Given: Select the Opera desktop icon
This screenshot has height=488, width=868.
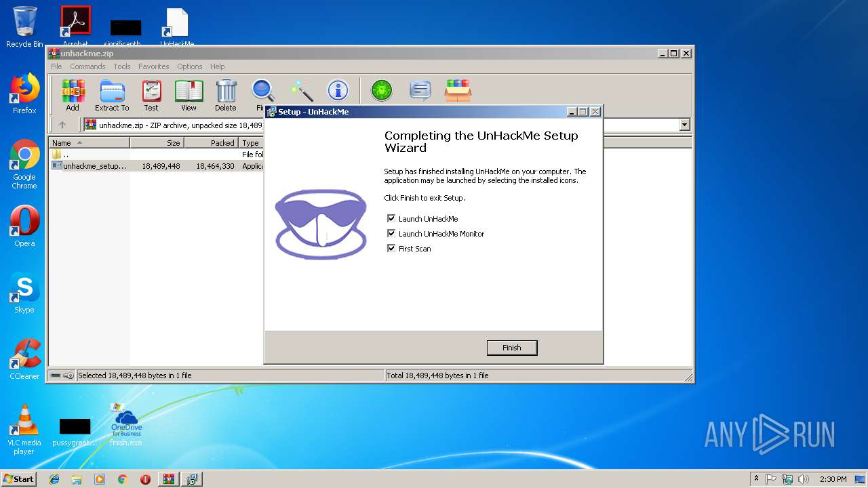Looking at the screenshot, I should click(x=24, y=226).
